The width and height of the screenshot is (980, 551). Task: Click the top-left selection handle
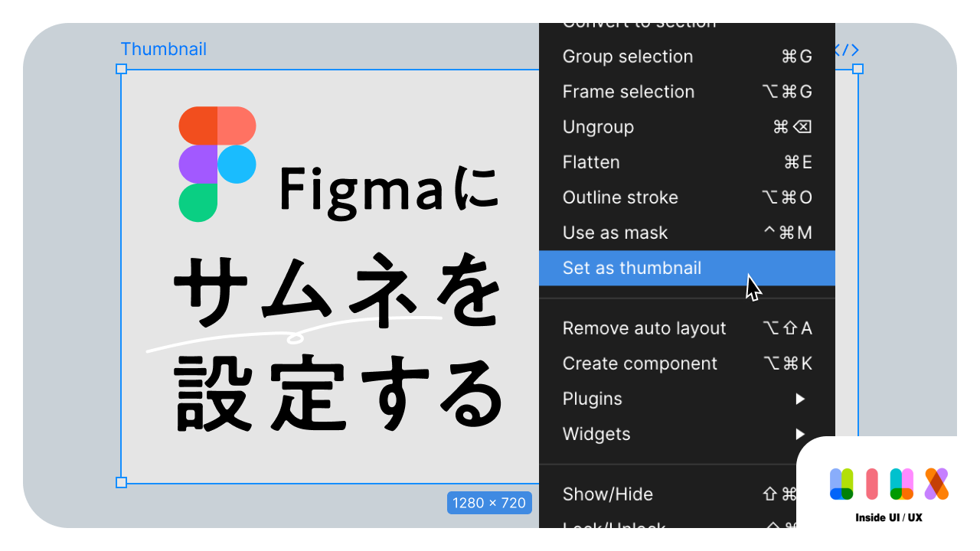pyautogui.click(x=121, y=69)
